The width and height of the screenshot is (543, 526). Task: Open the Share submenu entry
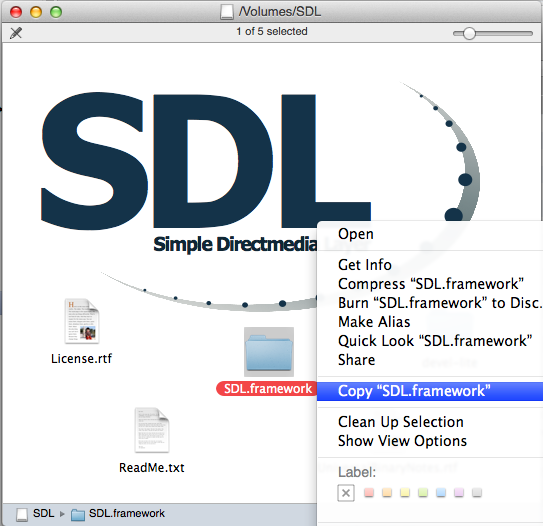click(x=430, y=360)
